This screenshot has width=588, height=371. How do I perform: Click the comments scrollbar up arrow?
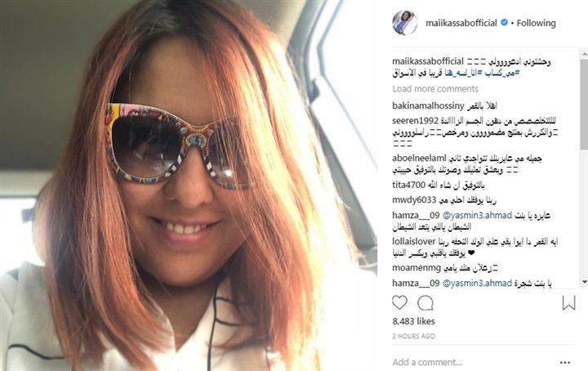[x=584, y=55]
